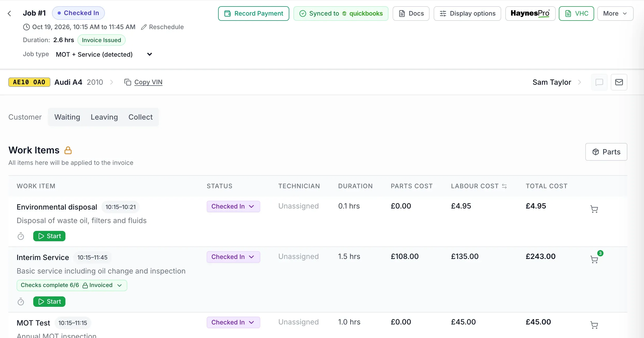Click Synced to quickbooks button
Image resolution: width=644 pixels, height=338 pixels.
tap(341, 14)
